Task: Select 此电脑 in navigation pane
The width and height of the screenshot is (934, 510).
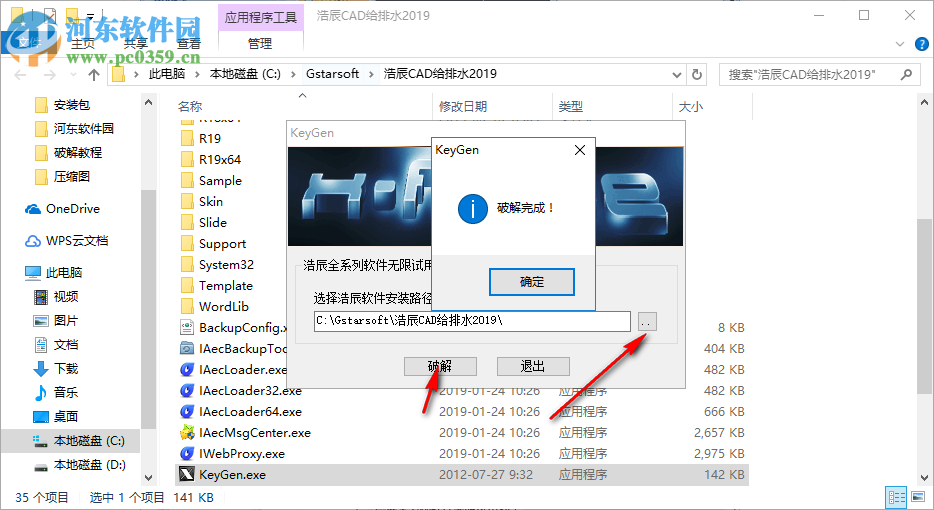Action: coord(64,273)
